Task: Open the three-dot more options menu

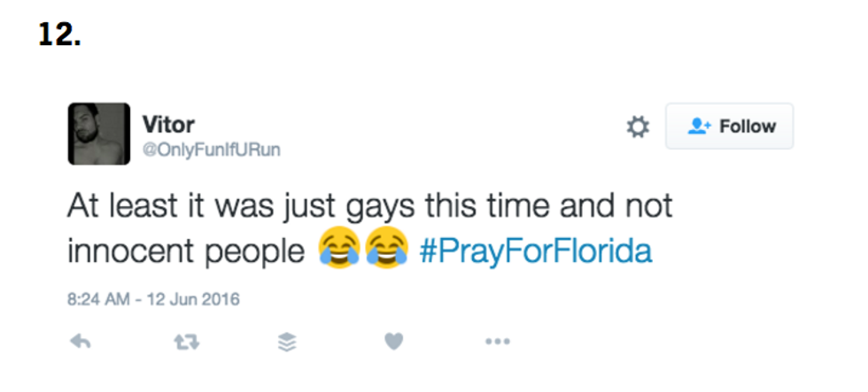Action: pos(497,342)
